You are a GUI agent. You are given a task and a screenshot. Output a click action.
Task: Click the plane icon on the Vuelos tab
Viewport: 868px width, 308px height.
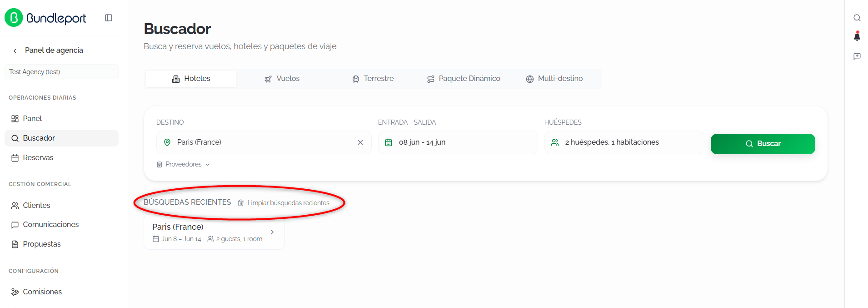tap(268, 79)
